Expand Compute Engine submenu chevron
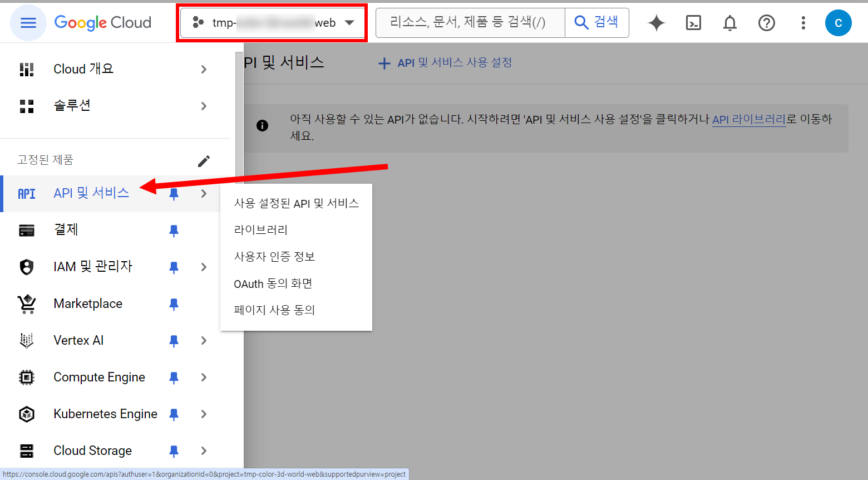Screen dimensions: 868x480 pyautogui.click(x=204, y=378)
